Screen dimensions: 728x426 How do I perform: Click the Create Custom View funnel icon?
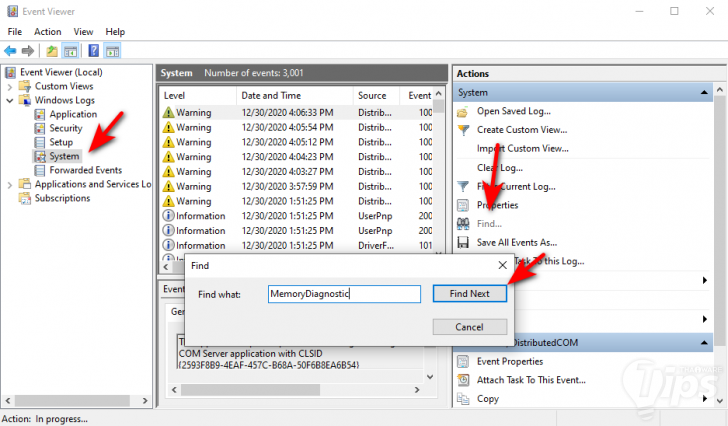[x=463, y=130]
